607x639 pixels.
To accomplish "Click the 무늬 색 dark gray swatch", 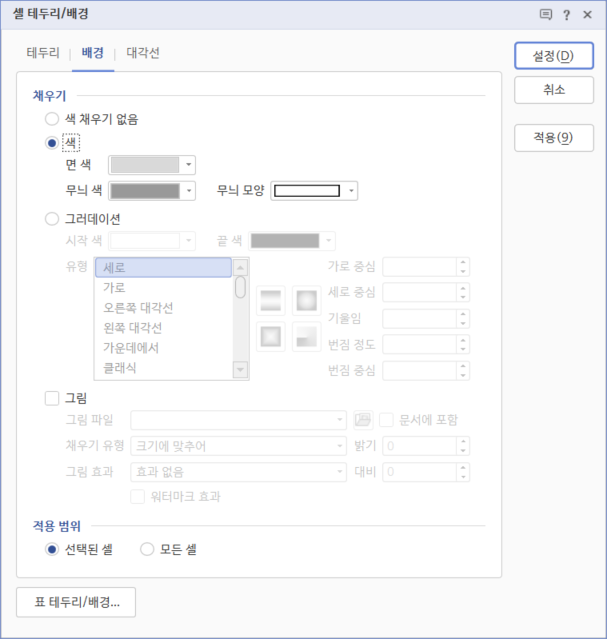I will tap(145, 191).
